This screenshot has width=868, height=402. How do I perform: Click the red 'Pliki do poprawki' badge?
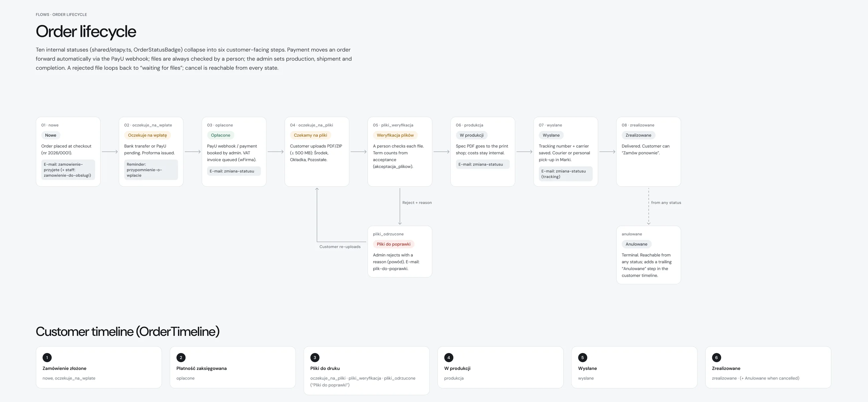[394, 244]
